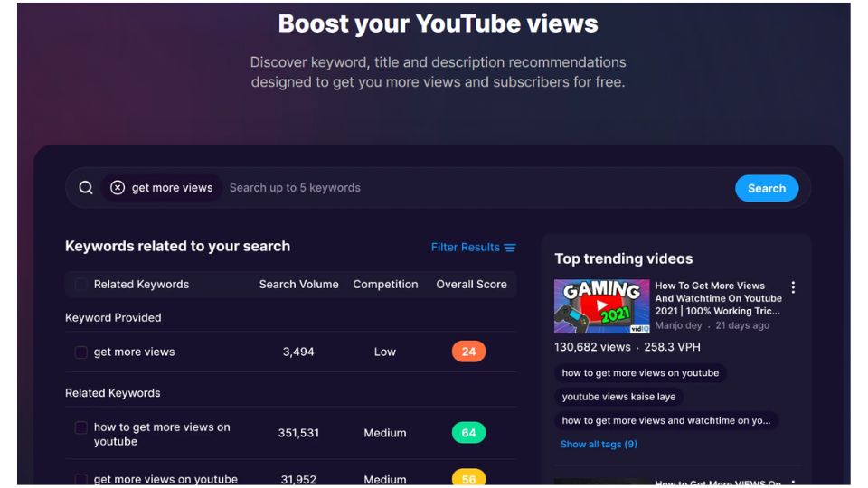Click the '21 days ago' timestamp

742,325
